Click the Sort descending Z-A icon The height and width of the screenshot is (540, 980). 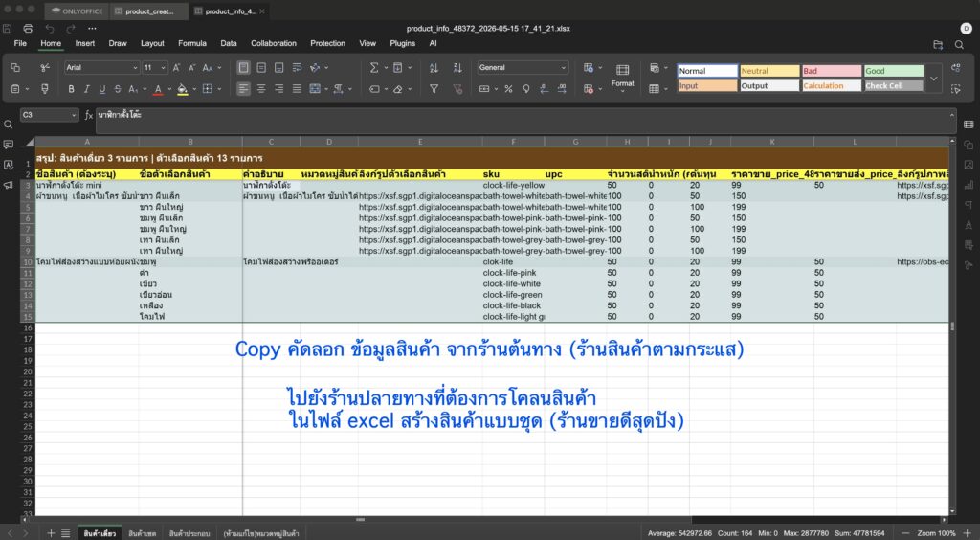coord(457,67)
